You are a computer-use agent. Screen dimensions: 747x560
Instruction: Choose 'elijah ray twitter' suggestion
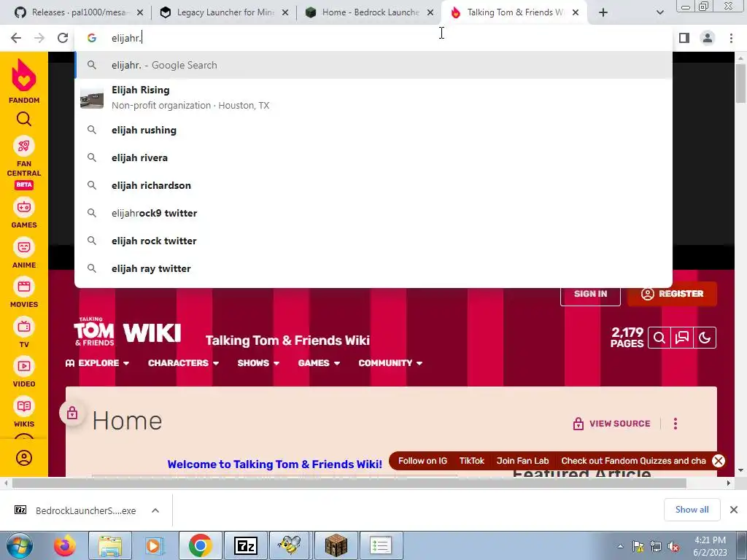click(x=373, y=268)
